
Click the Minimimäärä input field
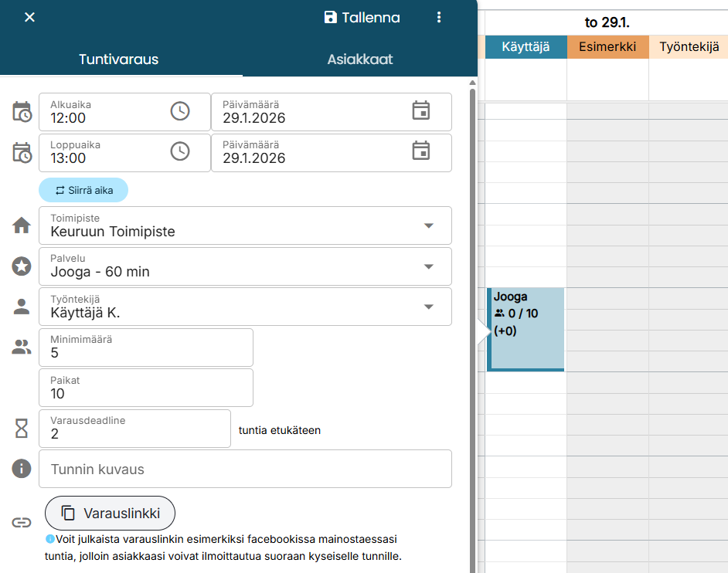[146, 348]
